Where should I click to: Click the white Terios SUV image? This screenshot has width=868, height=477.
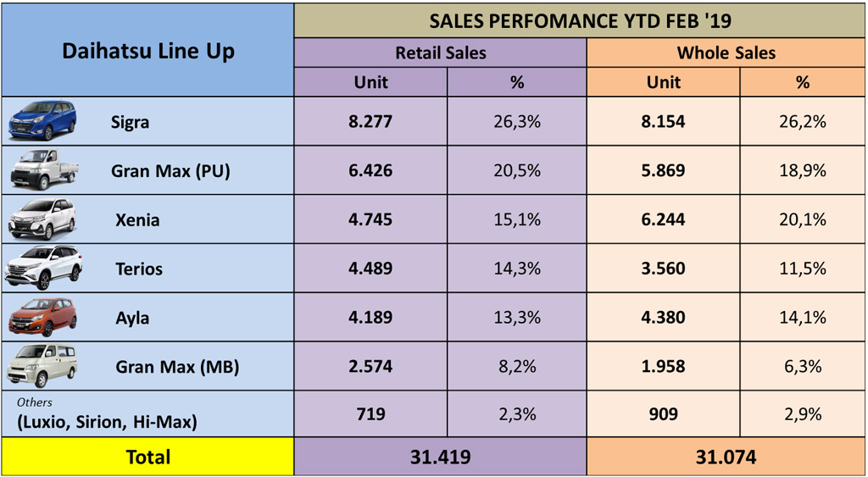click(x=43, y=268)
